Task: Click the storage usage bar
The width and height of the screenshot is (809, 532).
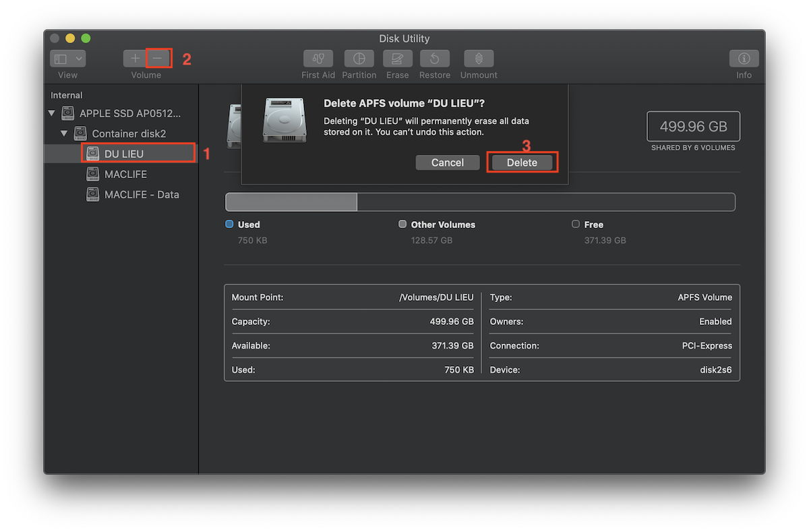Action: pos(481,202)
